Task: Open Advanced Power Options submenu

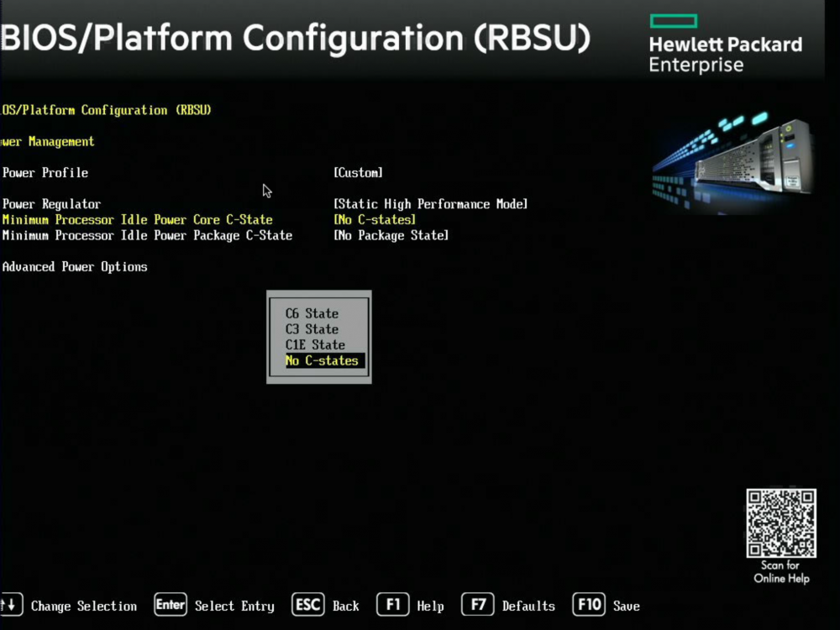Action: click(x=75, y=267)
